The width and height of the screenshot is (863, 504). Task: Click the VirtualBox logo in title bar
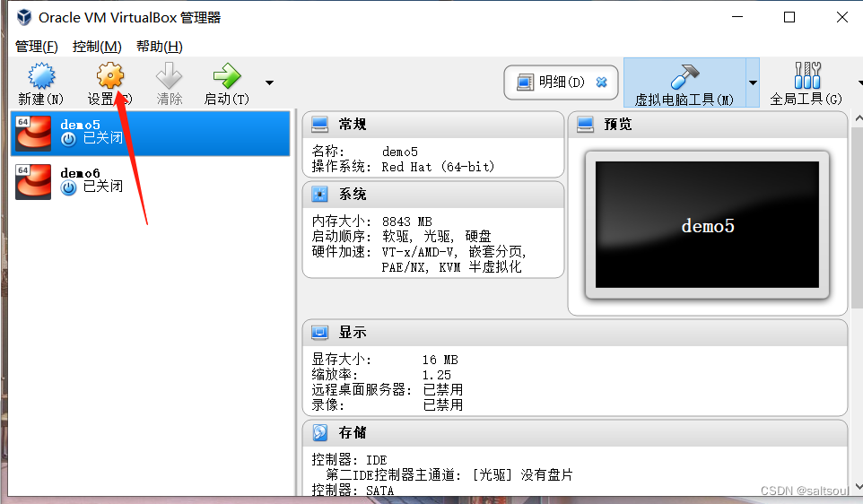click(x=24, y=18)
